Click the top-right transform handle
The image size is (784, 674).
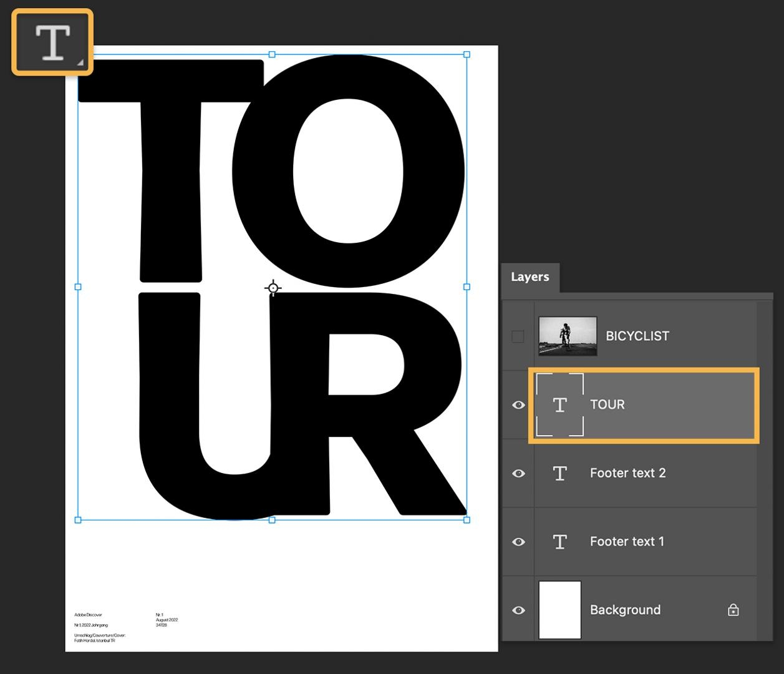click(467, 55)
